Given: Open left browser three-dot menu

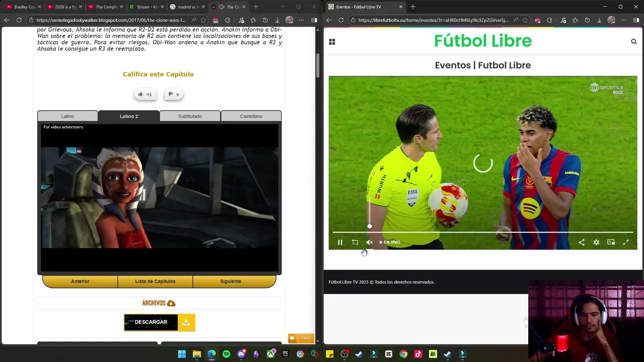Looking at the screenshot, I should coord(301,20).
